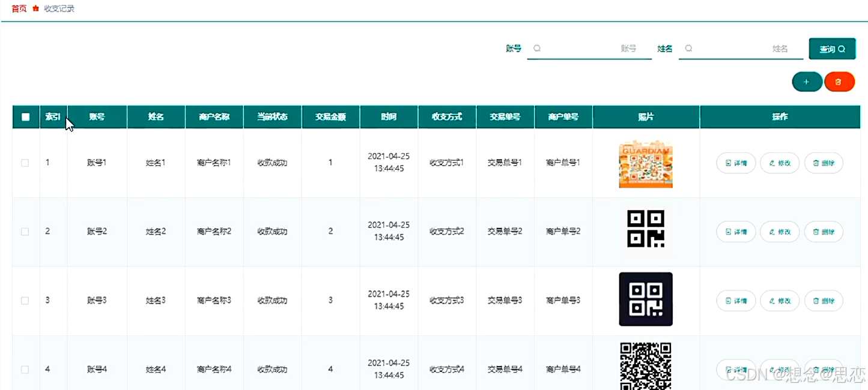The image size is (868, 390).
Task: Open the orange QR photo thumbnail in row 1
Action: pyautogui.click(x=646, y=163)
